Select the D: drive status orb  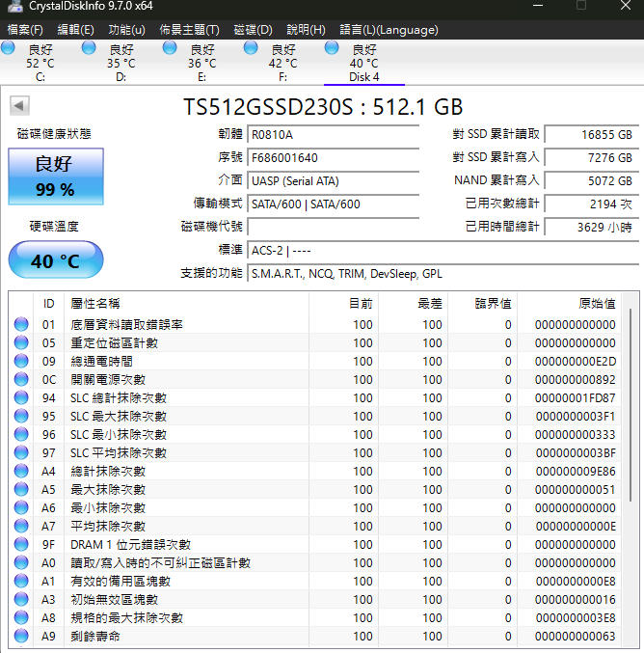(x=89, y=47)
